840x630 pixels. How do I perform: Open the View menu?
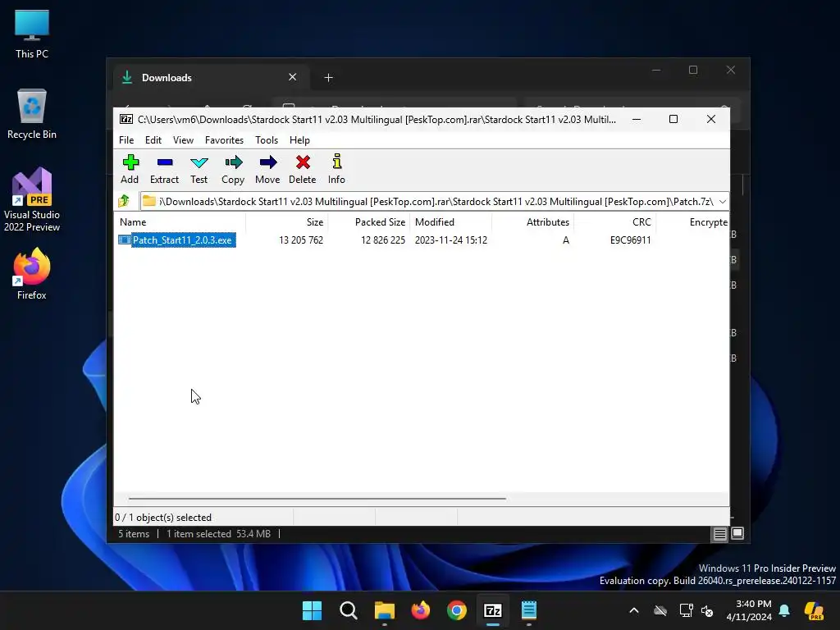pyautogui.click(x=183, y=139)
